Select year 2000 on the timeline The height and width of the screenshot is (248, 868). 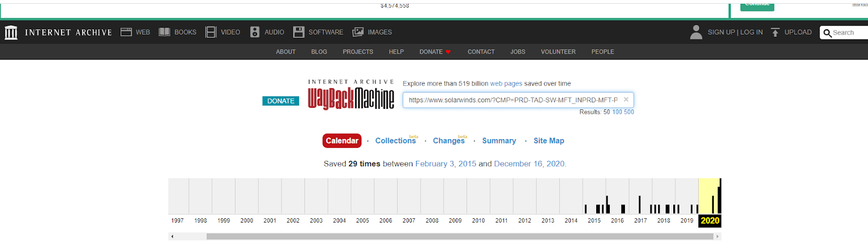pos(247,220)
